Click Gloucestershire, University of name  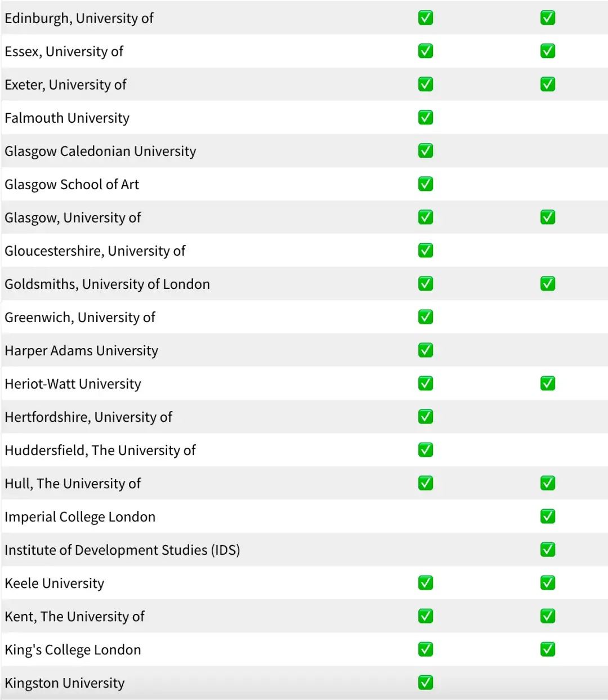(x=95, y=251)
